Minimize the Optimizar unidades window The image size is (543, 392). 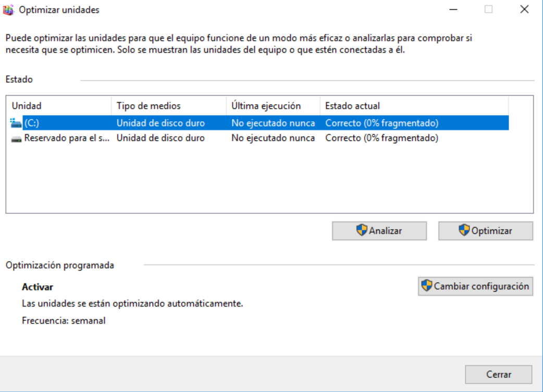[453, 10]
